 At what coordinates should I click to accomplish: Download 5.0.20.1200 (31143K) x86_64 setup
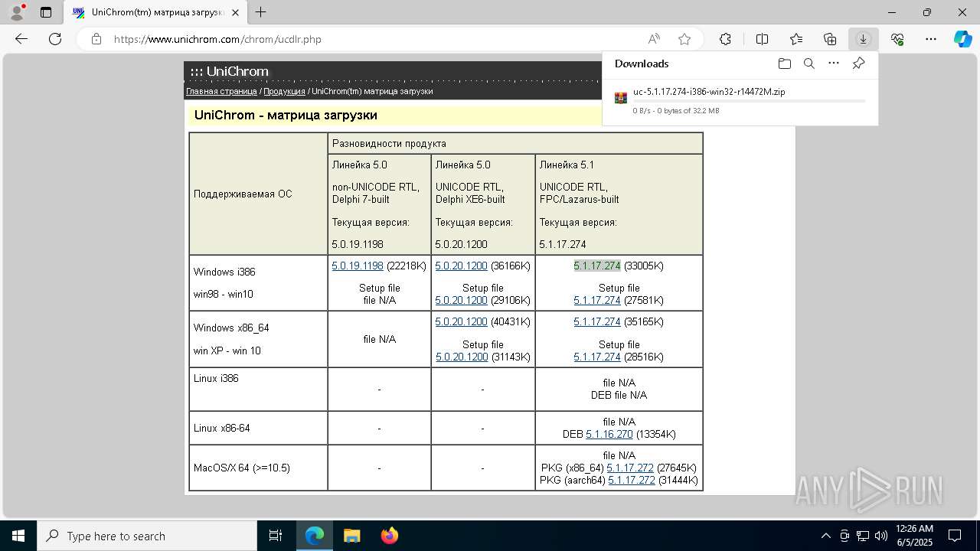462,357
